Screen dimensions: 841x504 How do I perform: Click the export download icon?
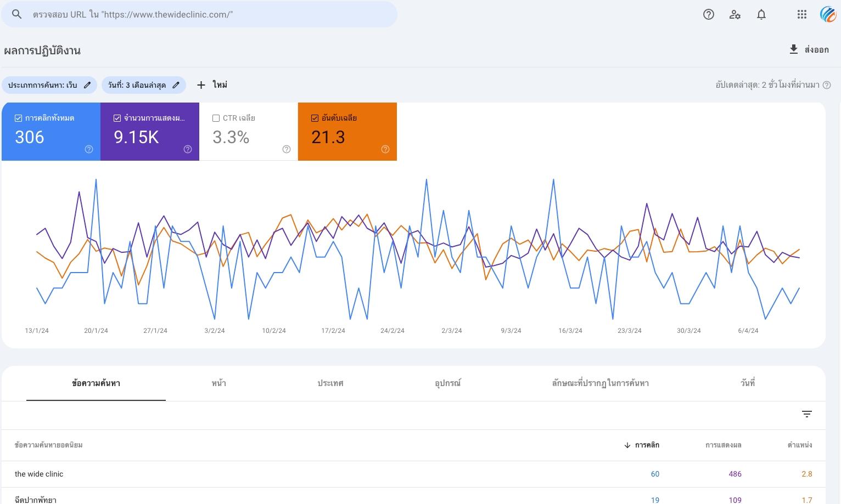click(x=794, y=49)
